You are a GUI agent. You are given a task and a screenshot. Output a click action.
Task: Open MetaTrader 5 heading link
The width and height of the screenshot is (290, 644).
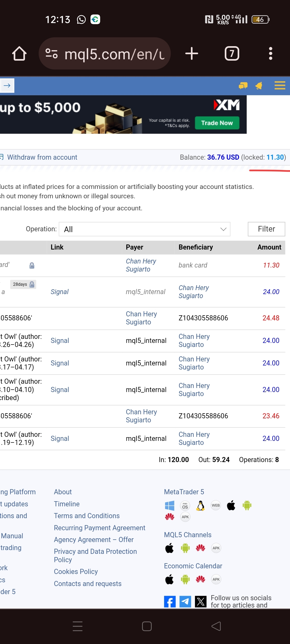[x=184, y=492]
